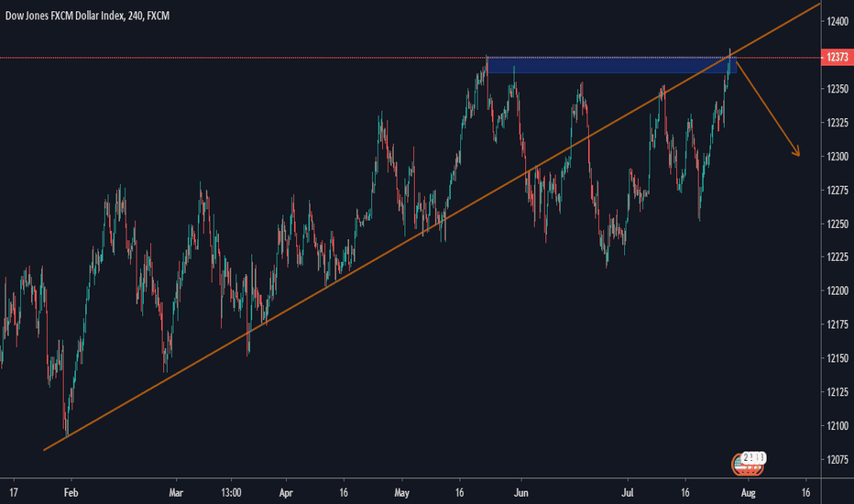Open the US flag economic event icon
This screenshot has height=504, width=854.
coord(748,465)
